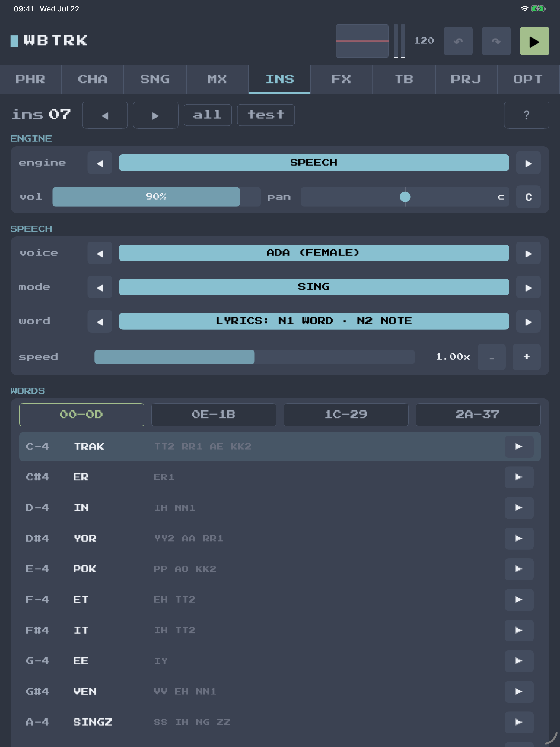The image size is (560, 747).
Task: Preview the ER word at C#4
Action: 519,477
